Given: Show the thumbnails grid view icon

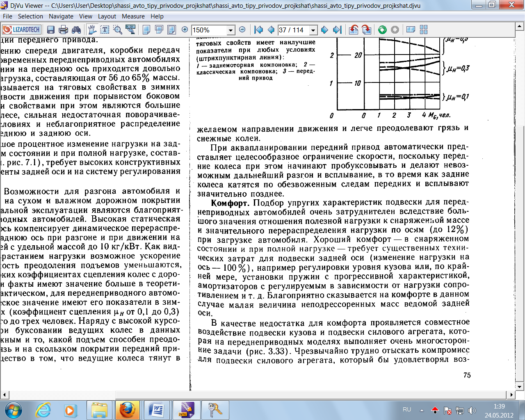Looking at the screenshot, I should coord(424,30).
